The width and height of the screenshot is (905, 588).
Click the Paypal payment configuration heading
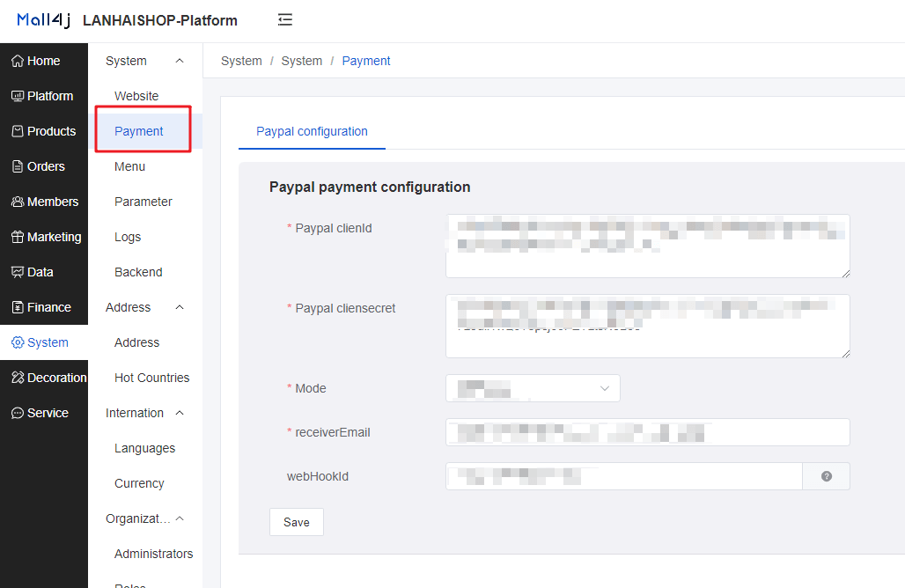(x=370, y=187)
